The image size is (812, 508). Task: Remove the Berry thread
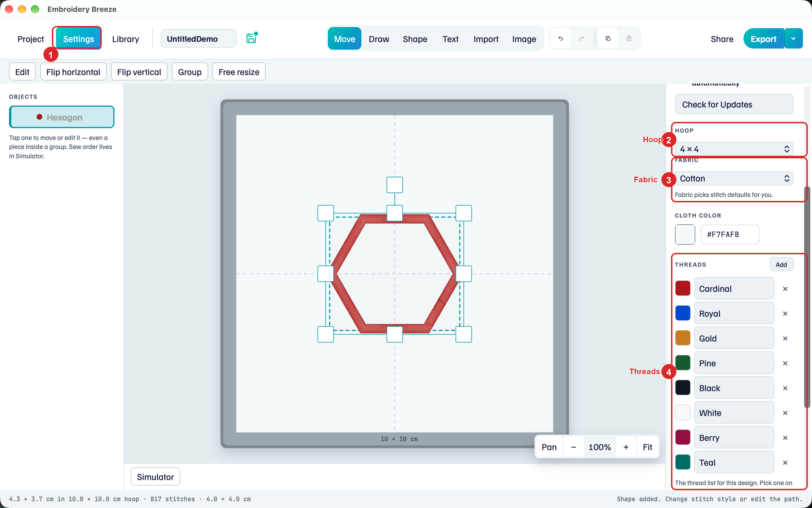[x=785, y=438]
